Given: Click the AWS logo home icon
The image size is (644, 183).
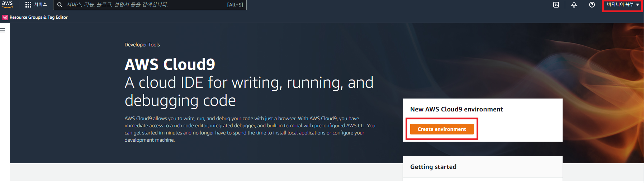Looking at the screenshot, I should click(7, 4).
